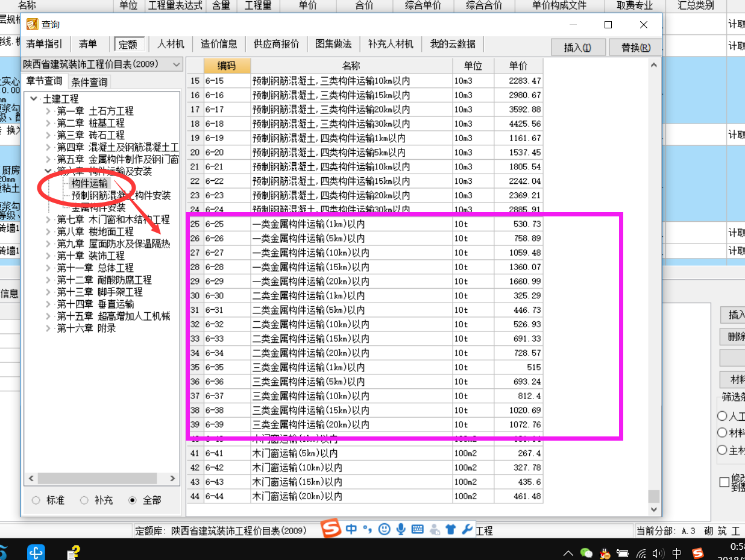This screenshot has height=560, width=745.
Task: Expand 第一章 土石方工程 node
Action: (x=48, y=111)
